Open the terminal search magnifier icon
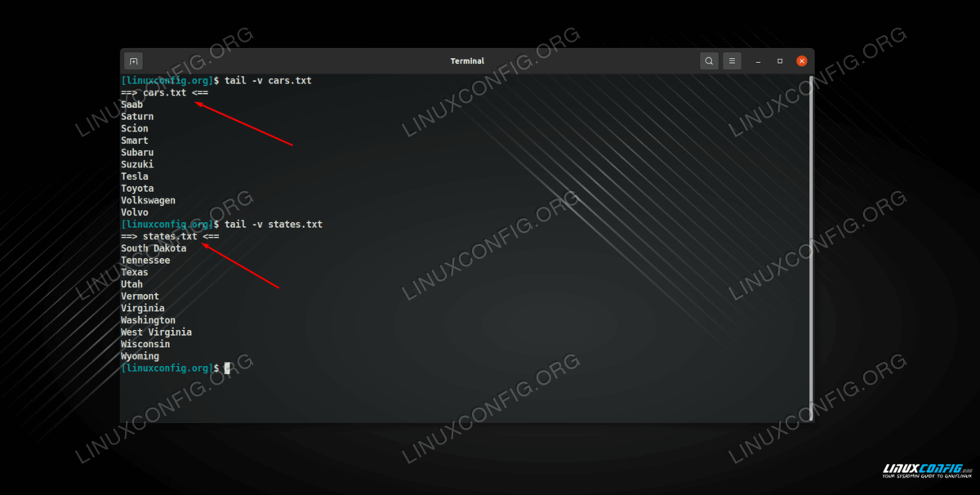 (x=708, y=61)
